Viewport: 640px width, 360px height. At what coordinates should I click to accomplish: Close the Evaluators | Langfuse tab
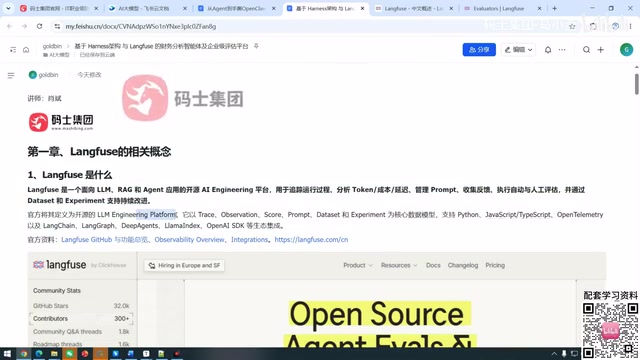tap(539, 8)
